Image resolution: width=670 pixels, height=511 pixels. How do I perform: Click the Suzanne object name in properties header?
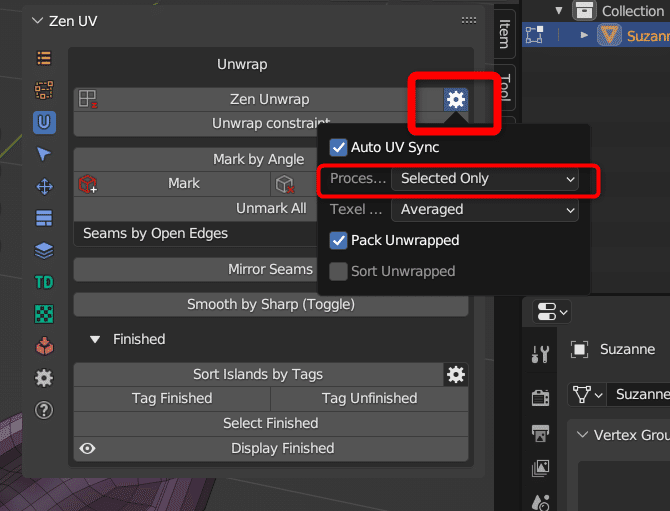pos(627,349)
